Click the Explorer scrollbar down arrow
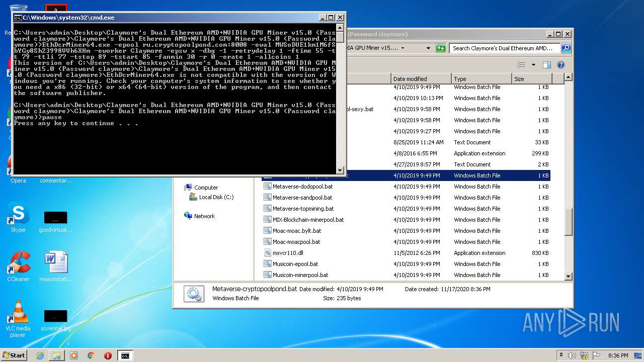 pyautogui.click(x=569, y=276)
